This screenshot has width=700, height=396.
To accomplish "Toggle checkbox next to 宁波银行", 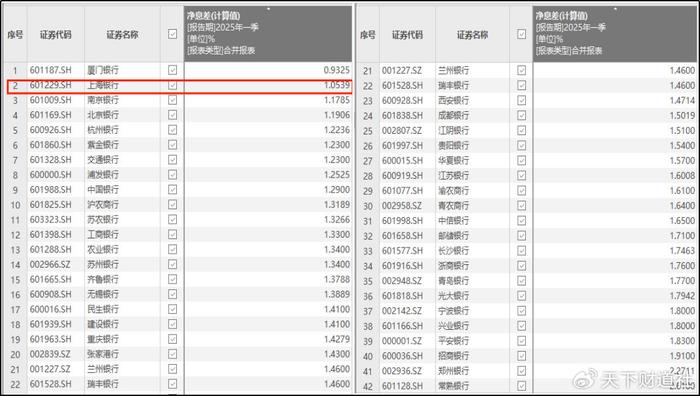I will 521,311.
